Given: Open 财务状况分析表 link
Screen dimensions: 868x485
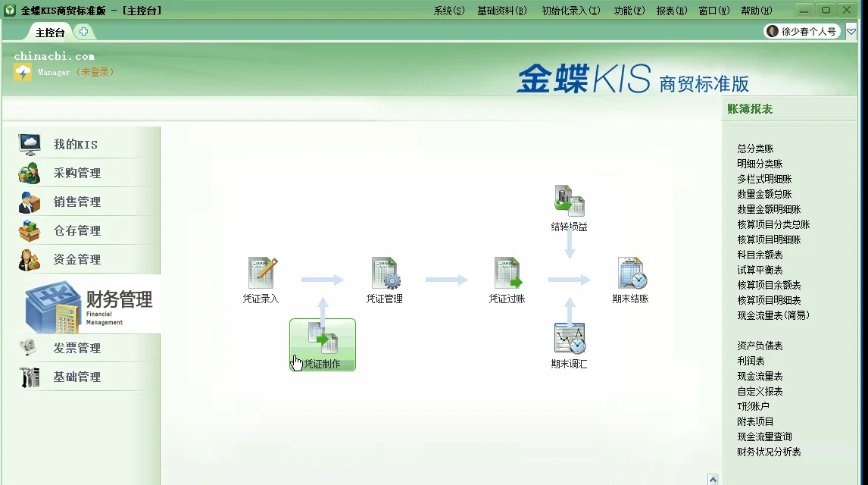Looking at the screenshot, I should [769, 452].
